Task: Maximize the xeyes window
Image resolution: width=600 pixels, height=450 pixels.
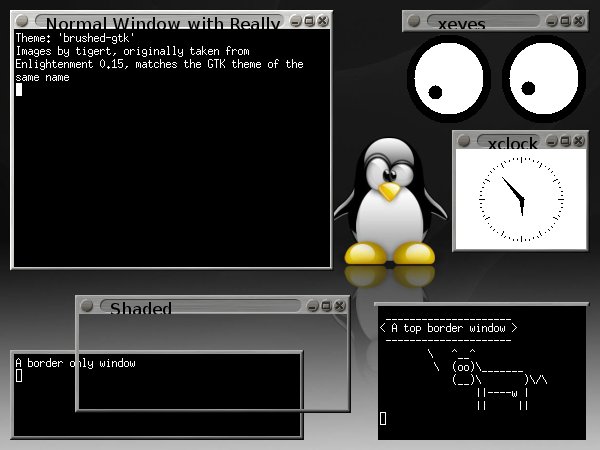Action: click(565, 21)
